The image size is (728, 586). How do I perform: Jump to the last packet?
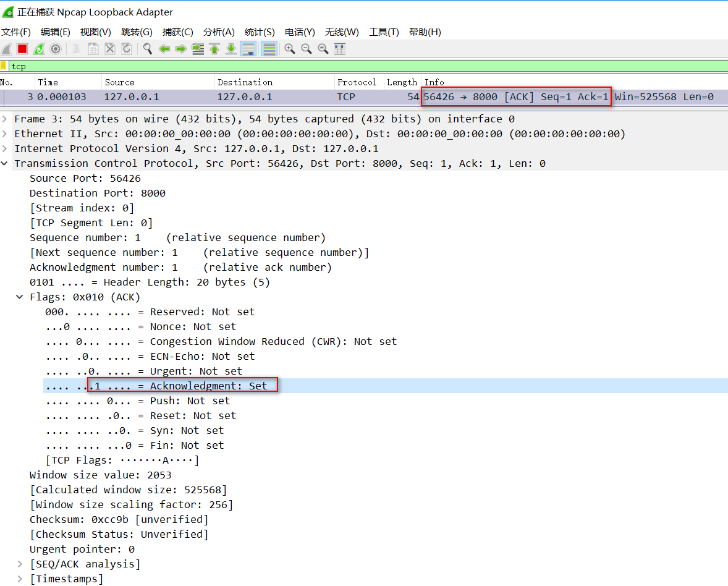[x=231, y=49]
